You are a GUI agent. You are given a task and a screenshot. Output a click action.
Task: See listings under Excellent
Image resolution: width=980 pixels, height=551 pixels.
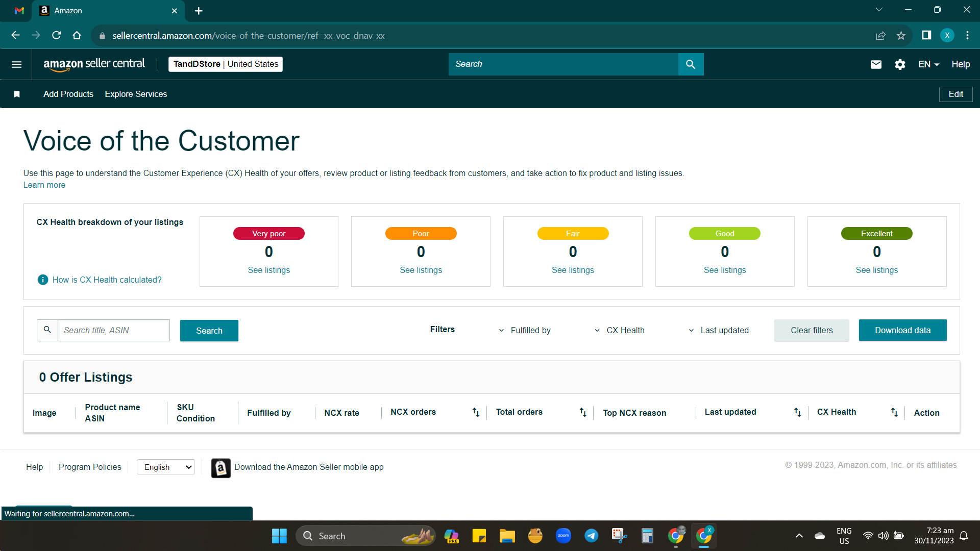click(x=877, y=270)
